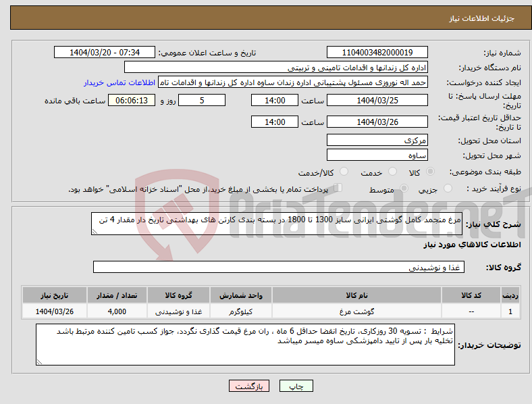Image resolution: width=532 pixels, height=404 pixels.
Task: Click the کیلوگرم unit cell
Action: [241, 311]
